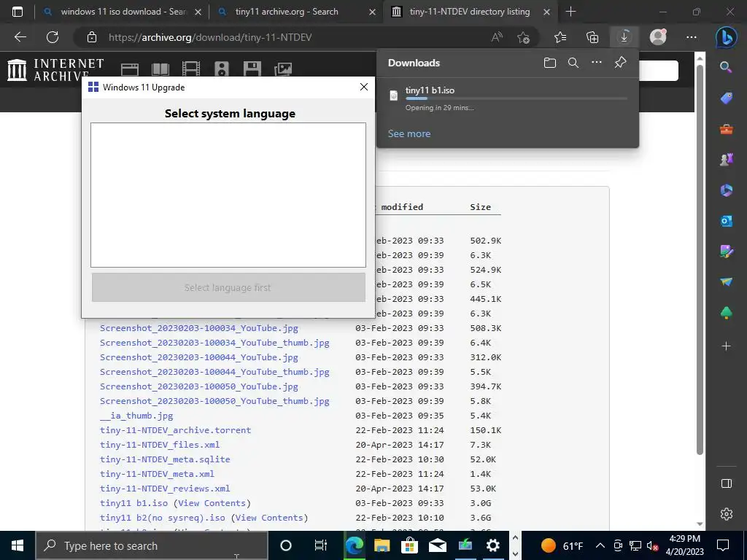Open the sidebar Shopping tag icon
747x560 pixels.
tap(726, 98)
